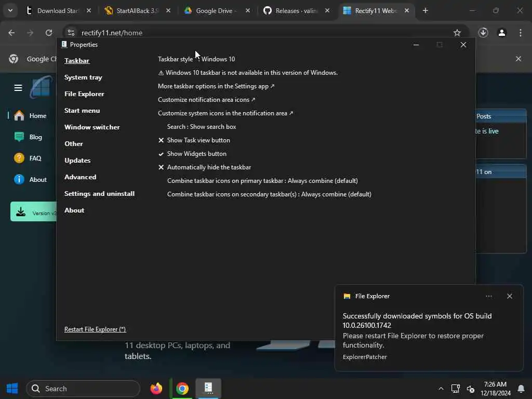Open More taskbar options in Settings app
The height and width of the screenshot is (399, 532).
[x=216, y=86]
